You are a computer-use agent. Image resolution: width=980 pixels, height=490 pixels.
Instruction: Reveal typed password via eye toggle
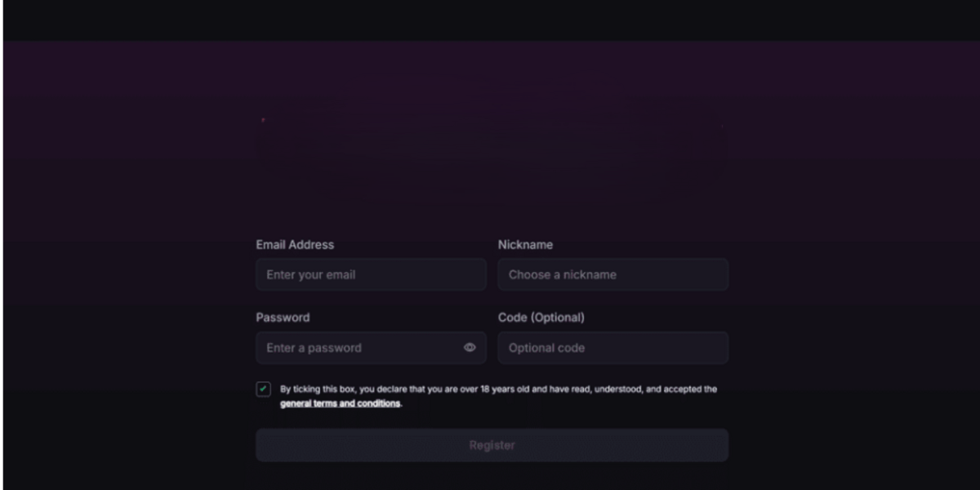tap(470, 348)
